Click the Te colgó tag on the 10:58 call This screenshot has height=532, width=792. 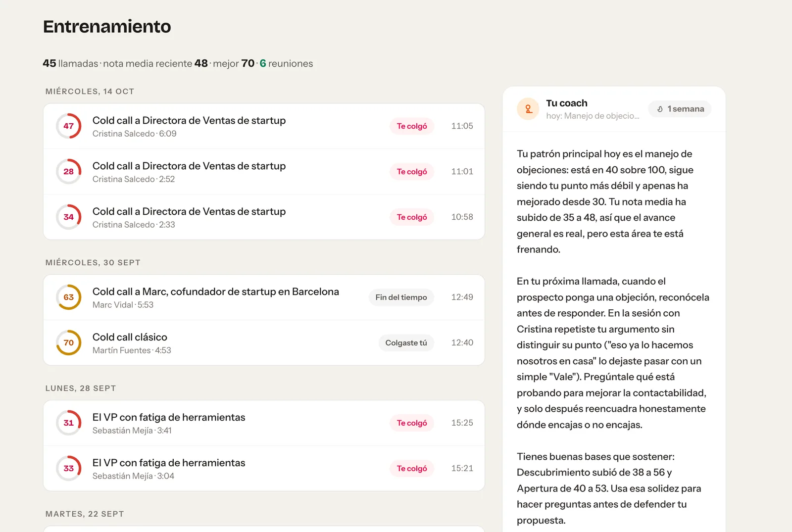(412, 217)
